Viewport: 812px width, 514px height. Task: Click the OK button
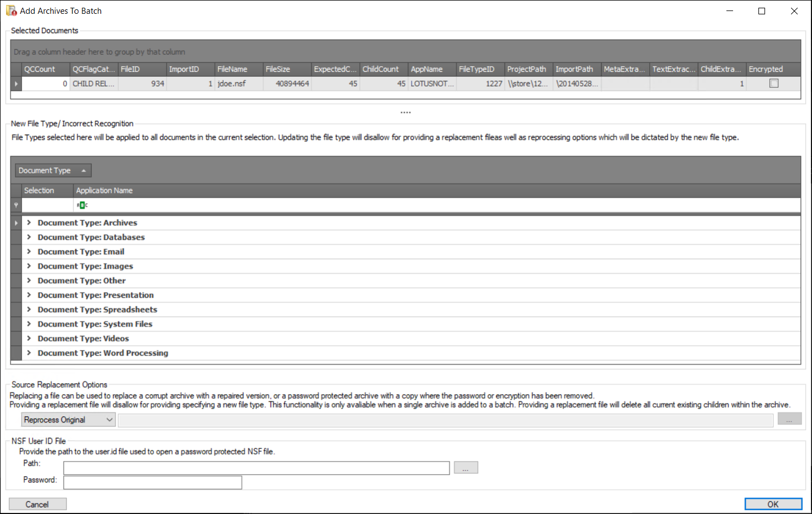tap(773, 504)
